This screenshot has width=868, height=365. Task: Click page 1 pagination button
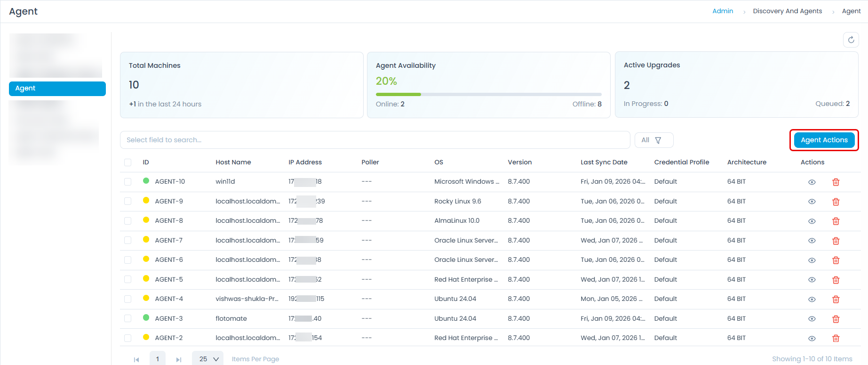pyautogui.click(x=158, y=359)
